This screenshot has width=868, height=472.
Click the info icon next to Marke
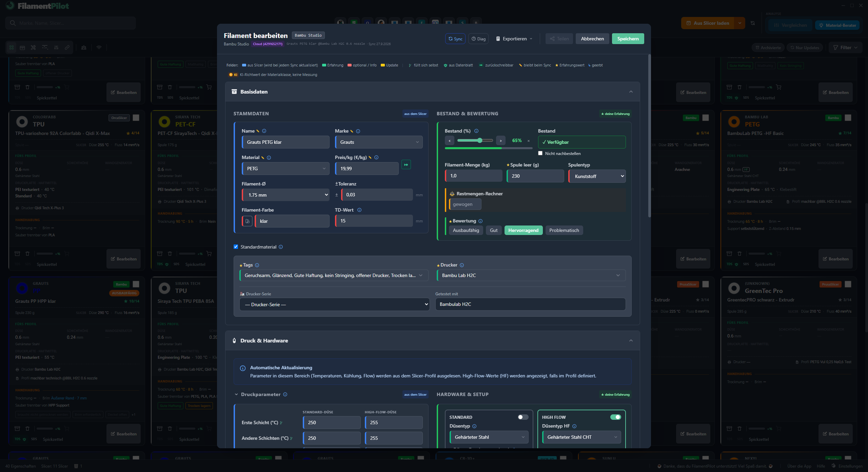tap(358, 131)
